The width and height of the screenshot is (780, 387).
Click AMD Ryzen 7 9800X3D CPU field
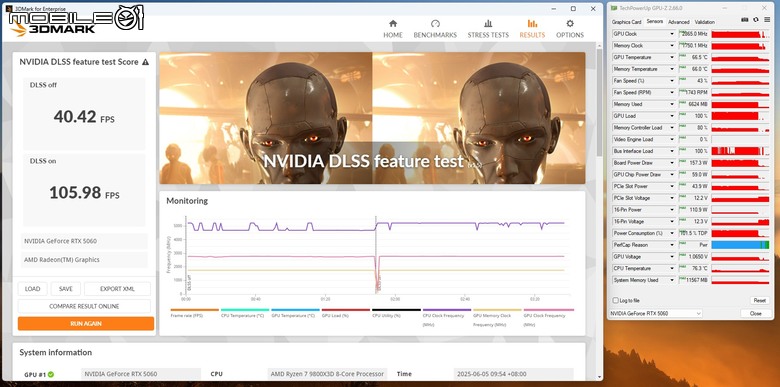[327, 374]
